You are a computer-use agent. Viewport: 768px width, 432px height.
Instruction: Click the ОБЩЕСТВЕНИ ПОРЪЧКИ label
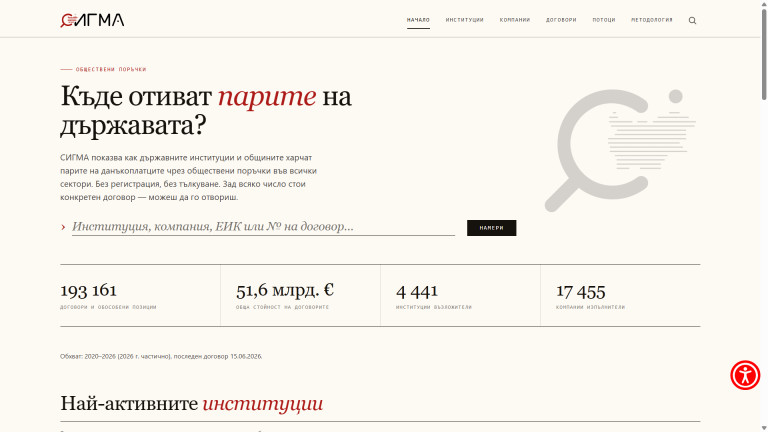point(111,70)
